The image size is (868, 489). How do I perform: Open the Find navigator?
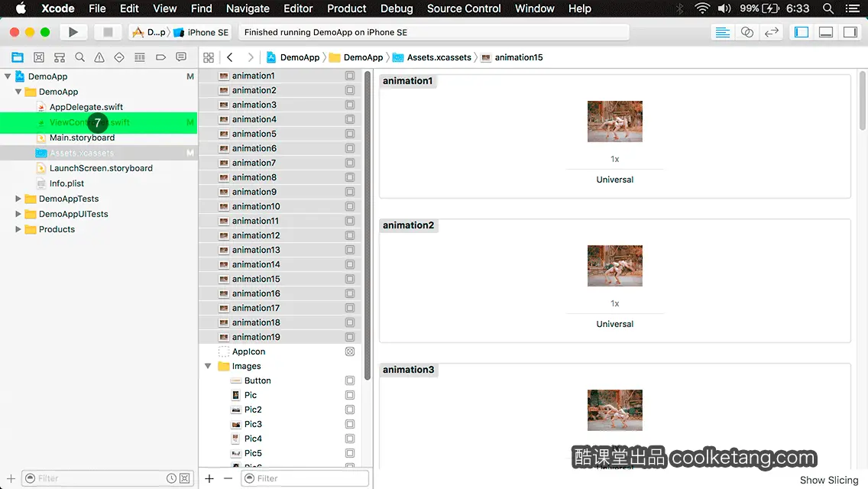[79, 57]
